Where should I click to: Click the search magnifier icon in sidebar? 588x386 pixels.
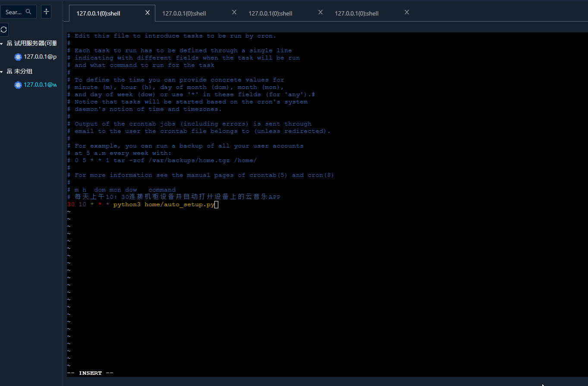click(28, 12)
